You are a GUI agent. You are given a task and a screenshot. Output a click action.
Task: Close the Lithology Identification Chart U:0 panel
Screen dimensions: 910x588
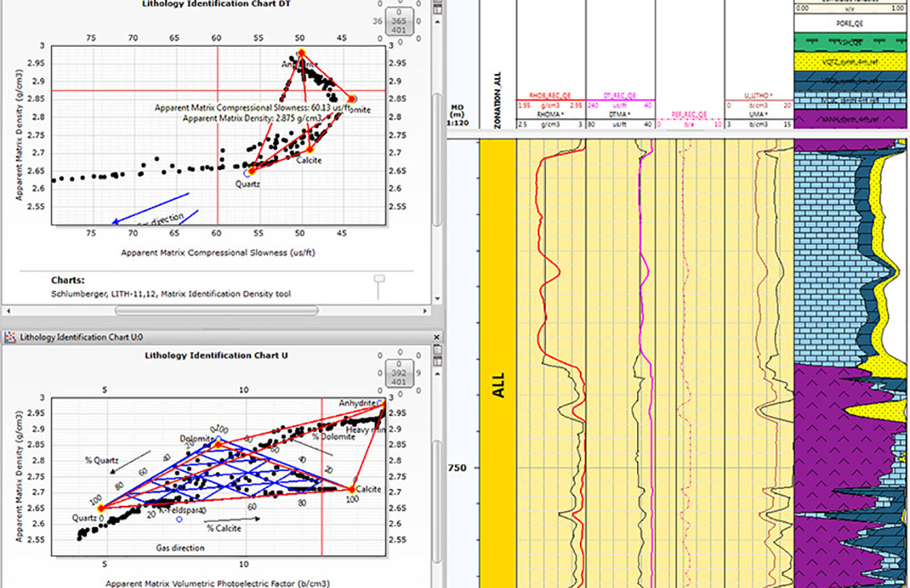pyautogui.click(x=437, y=337)
